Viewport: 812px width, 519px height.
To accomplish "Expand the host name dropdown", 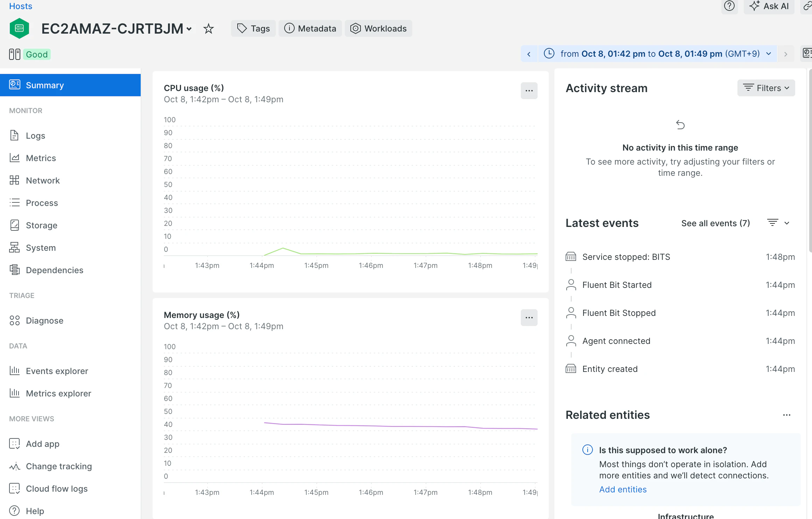I will click(x=189, y=29).
